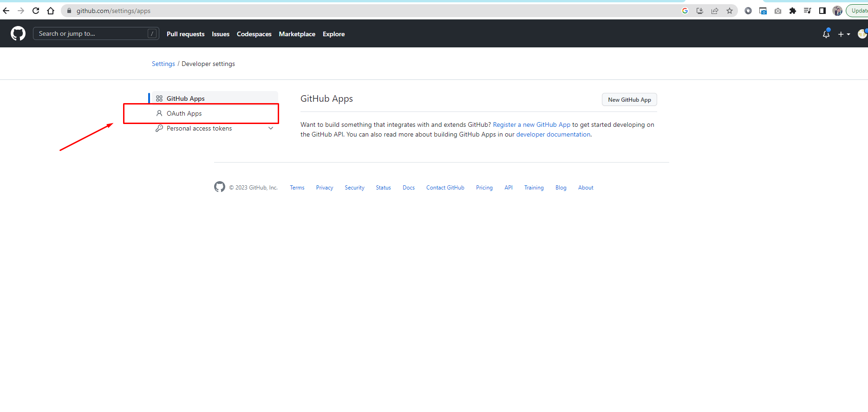The width and height of the screenshot is (868, 412).
Task: Click the GitHub logo in header
Action: tap(18, 33)
